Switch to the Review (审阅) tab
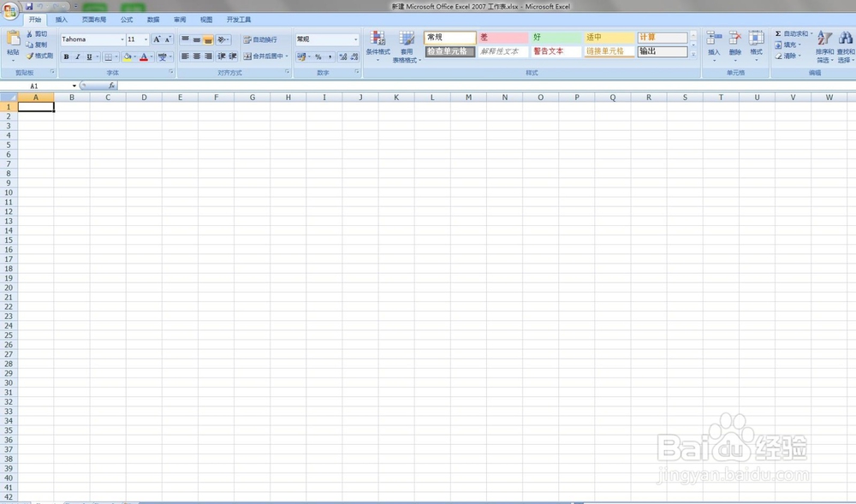 tap(180, 20)
